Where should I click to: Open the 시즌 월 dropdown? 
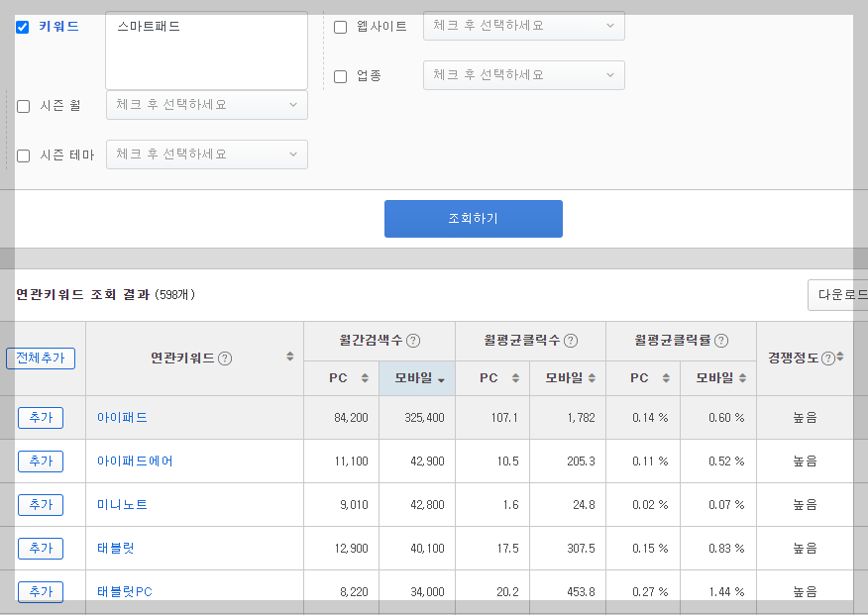point(207,105)
